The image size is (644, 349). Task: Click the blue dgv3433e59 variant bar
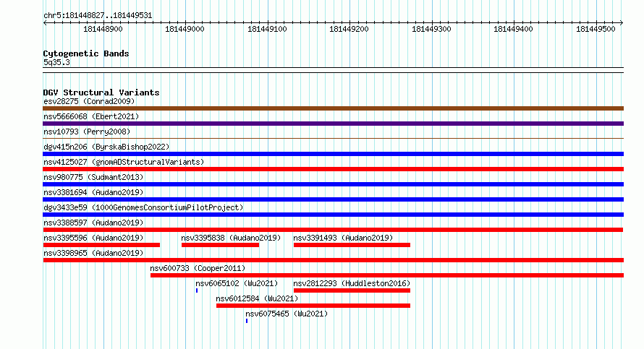coord(333,215)
